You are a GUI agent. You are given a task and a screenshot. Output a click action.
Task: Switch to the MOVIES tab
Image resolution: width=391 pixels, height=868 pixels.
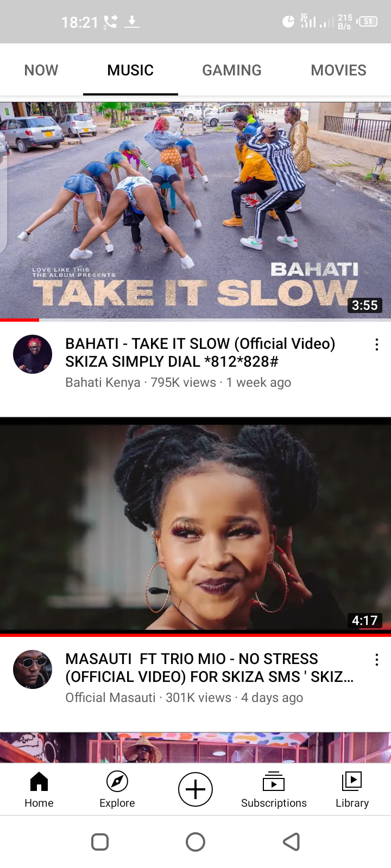click(x=339, y=70)
